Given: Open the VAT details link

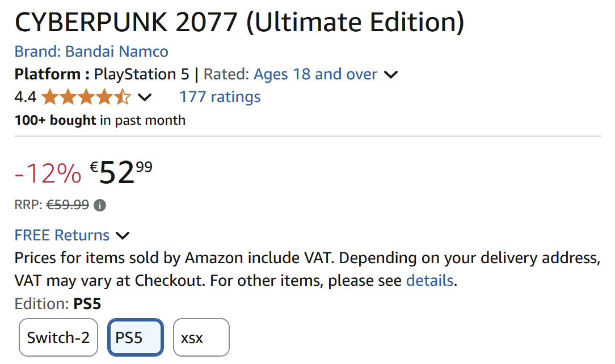Looking at the screenshot, I should click(430, 281).
